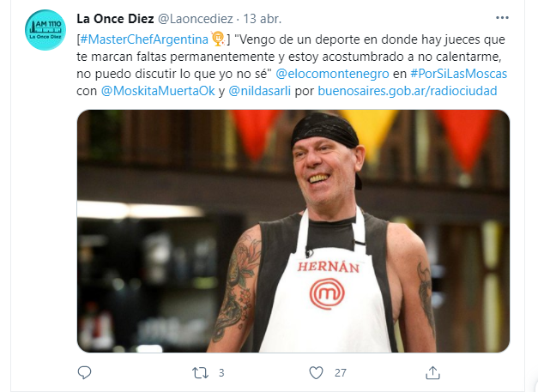Open the share tweet icon
Screen dimensions: 538x392
point(432,373)
